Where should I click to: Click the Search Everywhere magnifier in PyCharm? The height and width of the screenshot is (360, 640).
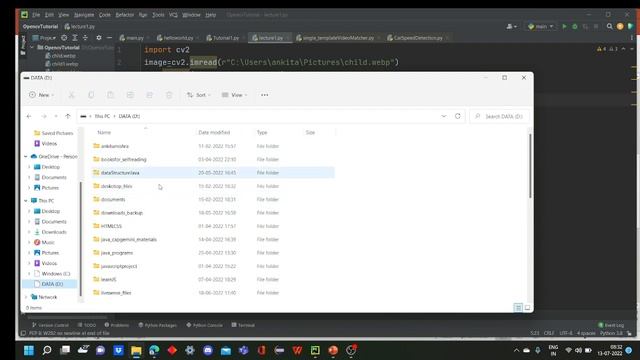609,26
